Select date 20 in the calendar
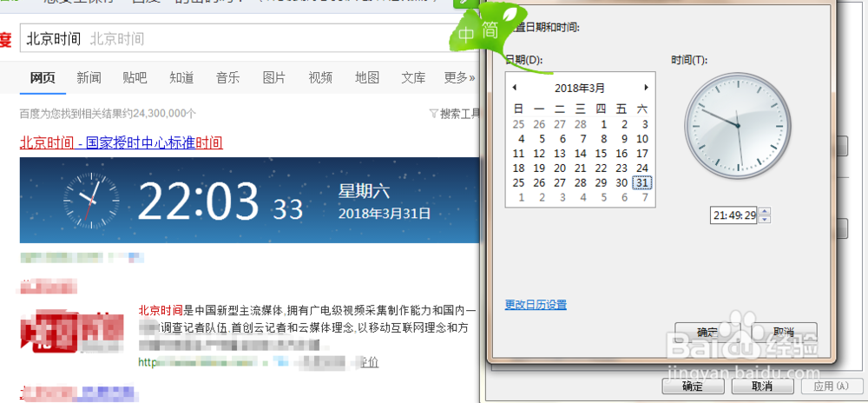 pos(560,168)
